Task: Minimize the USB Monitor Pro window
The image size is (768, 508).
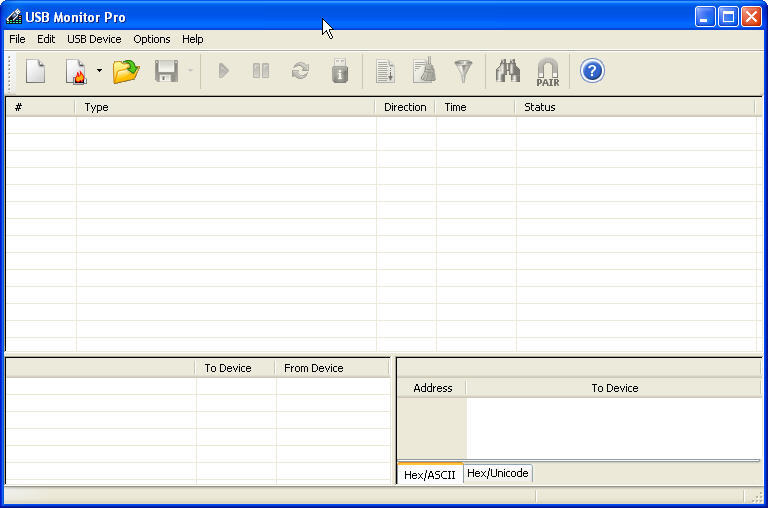Action: (705, 17)
